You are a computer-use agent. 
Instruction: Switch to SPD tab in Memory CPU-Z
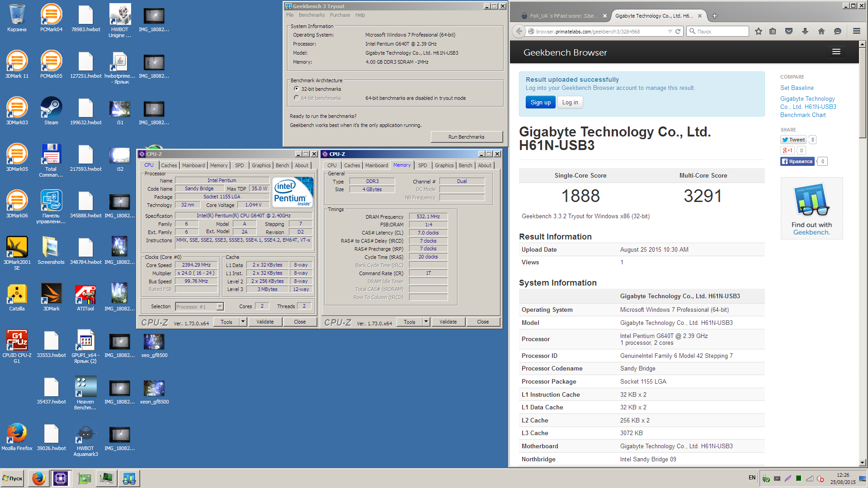[423, 165]
